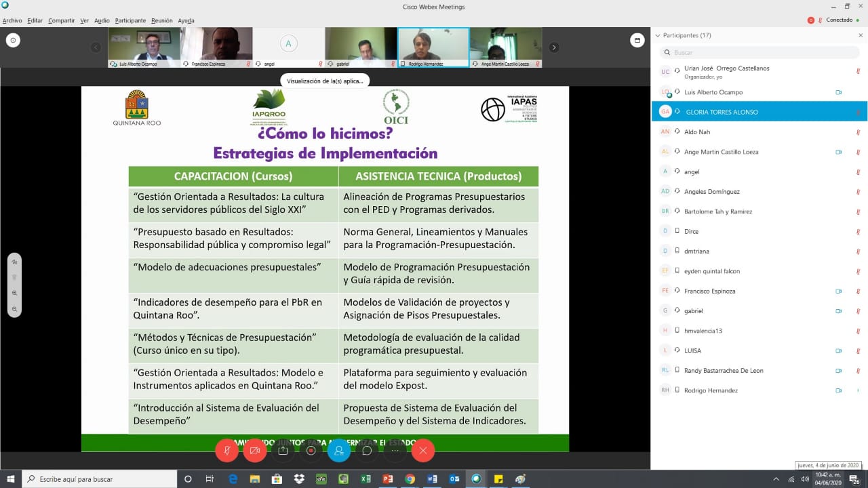Open the Editar menu
This screenshot has height=488, width=868.
pos(35,20)
